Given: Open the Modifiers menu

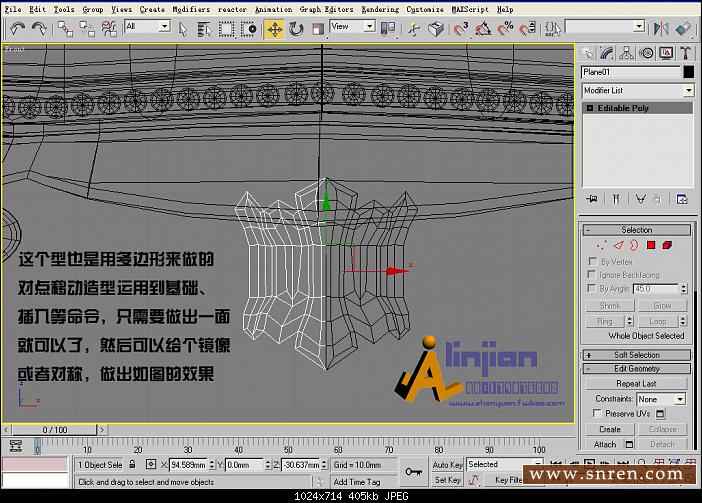Looking at the screenshot, I should point(191,8).
